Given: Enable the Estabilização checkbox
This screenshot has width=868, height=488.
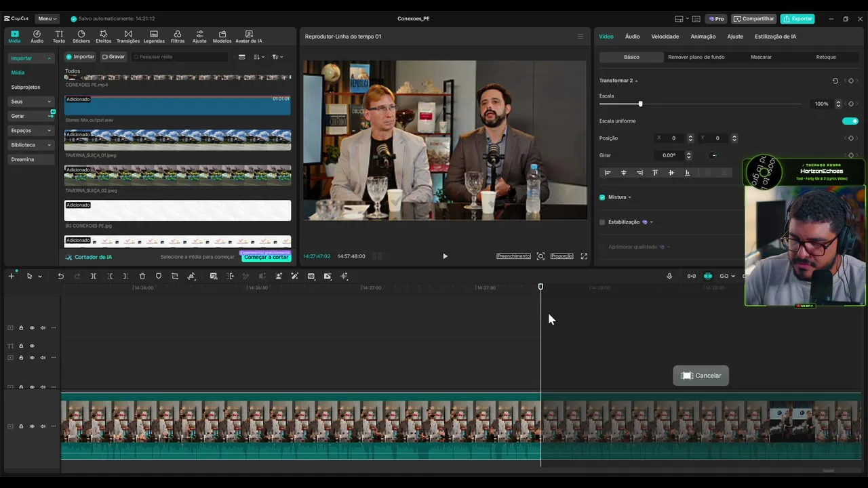Looking at the screenshot, I should 602,222.
